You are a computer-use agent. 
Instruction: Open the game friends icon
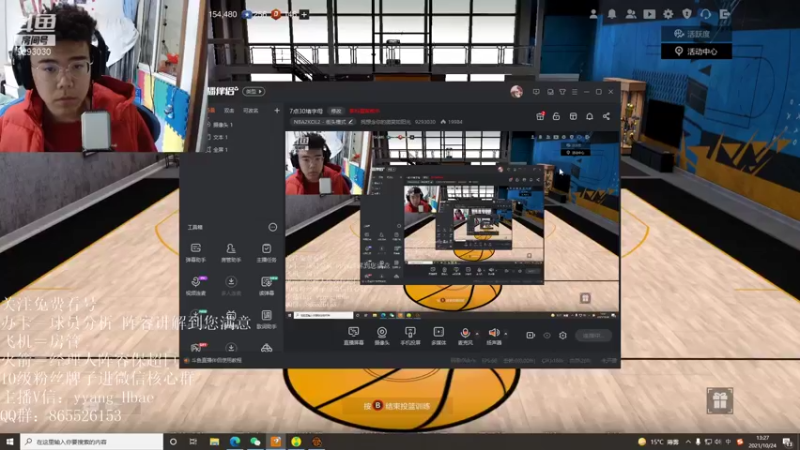[x=631, y=14]
